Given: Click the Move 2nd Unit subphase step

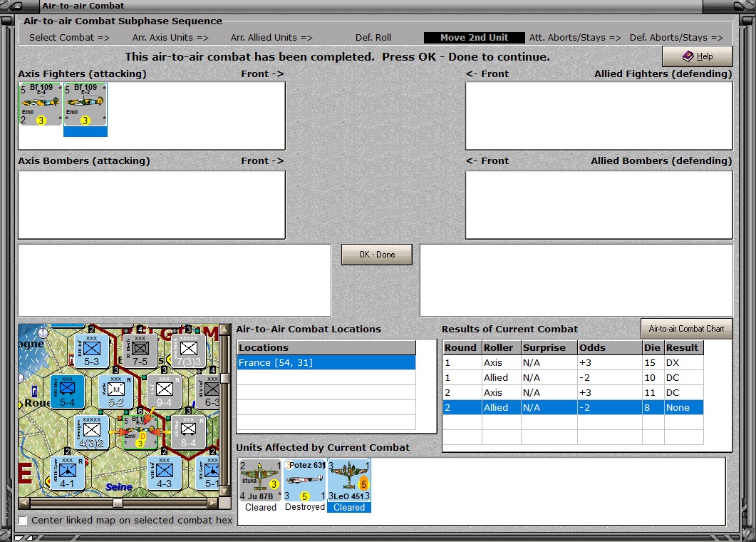Looking at the screenshot, I should [x=474, y=37].
